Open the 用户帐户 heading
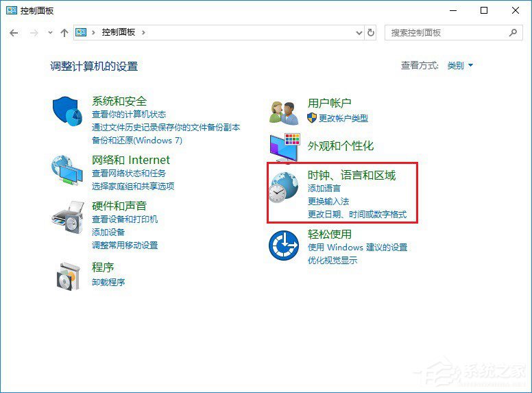This screenshot has height=393, width=532. [330, 103]
